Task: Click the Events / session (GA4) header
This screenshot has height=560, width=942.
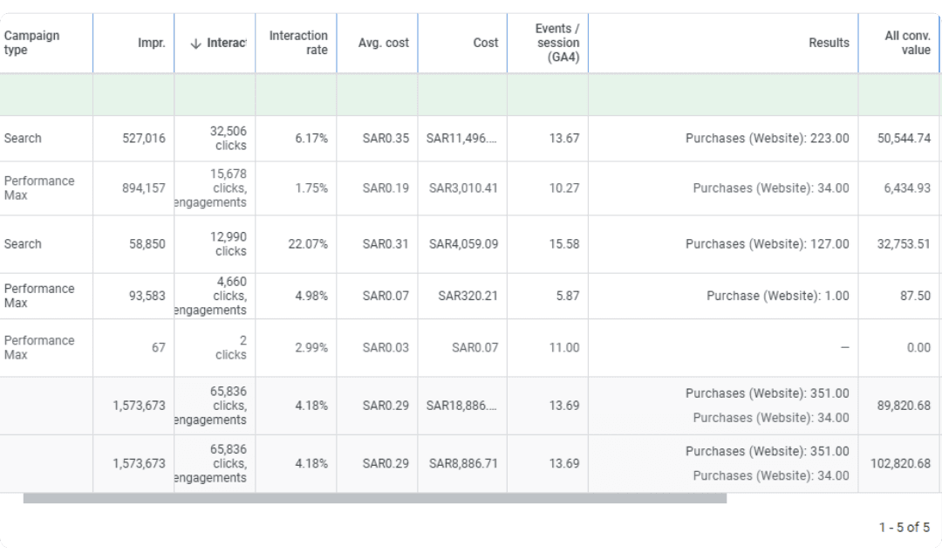Action: point(557,43)
